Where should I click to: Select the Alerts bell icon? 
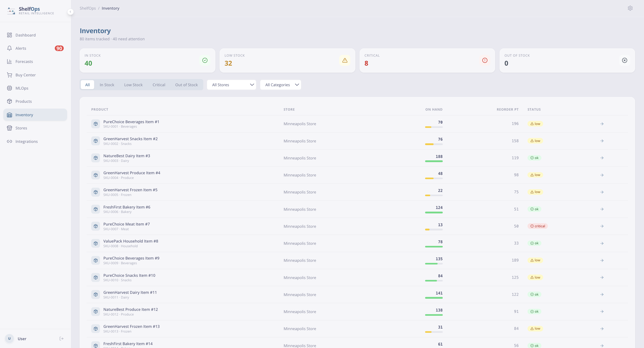pyautogui.click(x=9, y=48)
